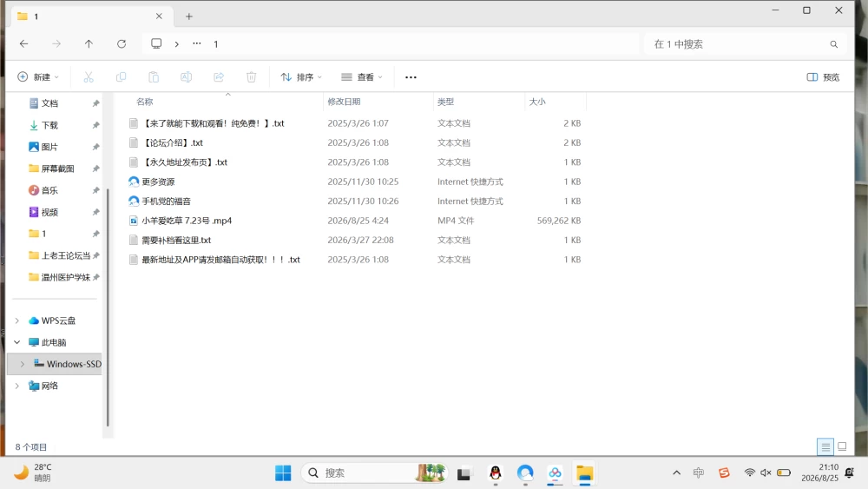Click the Share icon in toolbar
This screenshot has width=868, height=489.
(x=219, y=77)
